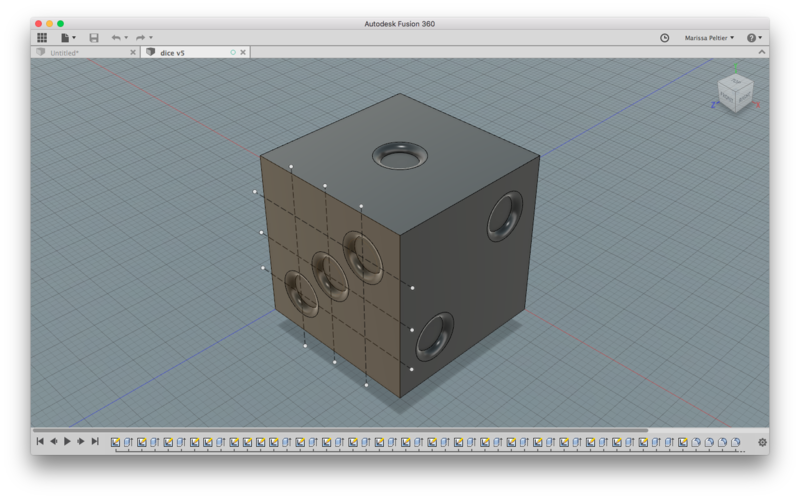Select the first sketch feature in timeline
800x499 pixels.
(x=116, y=441)
